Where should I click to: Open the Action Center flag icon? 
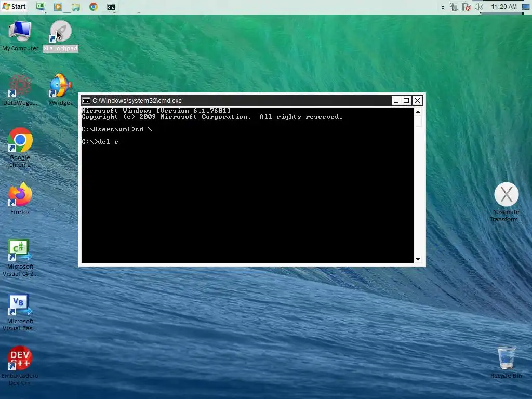tap(467, 7)
